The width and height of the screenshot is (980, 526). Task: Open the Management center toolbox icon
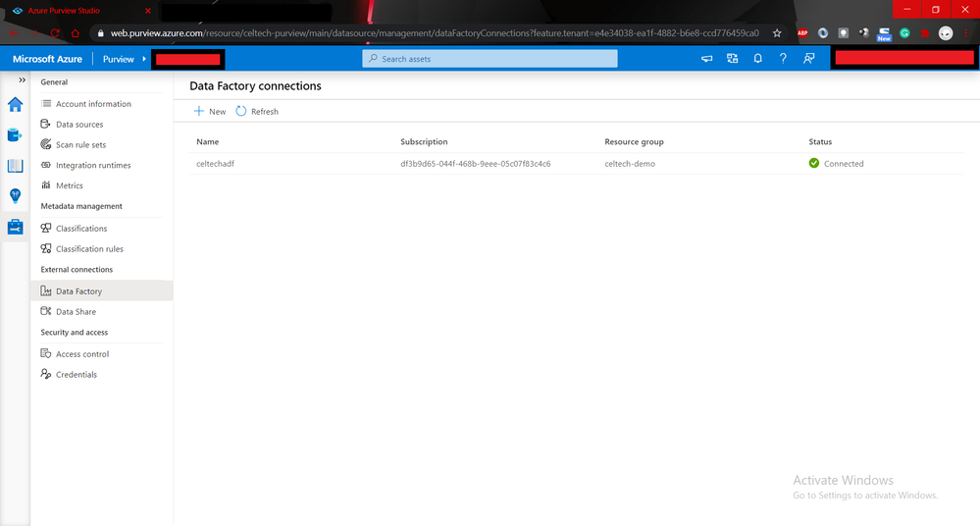click(15, 227)
